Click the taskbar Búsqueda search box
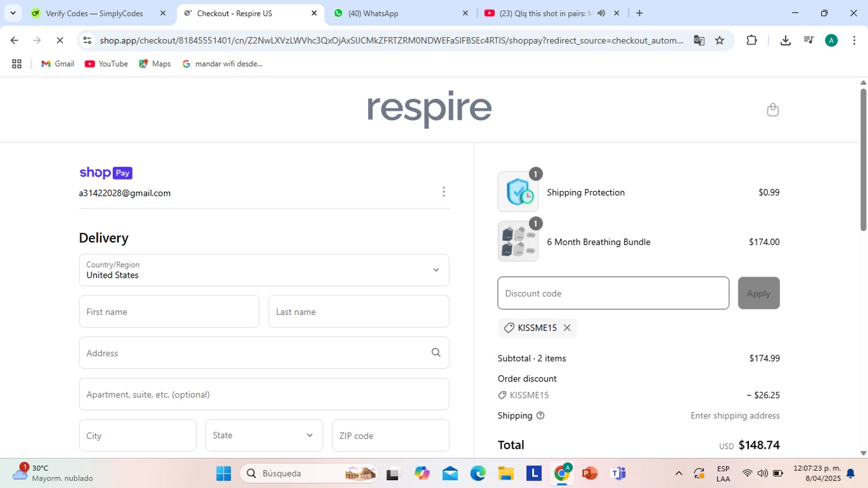This screenshot has height=488, width=868. click(x=309, y=474)
